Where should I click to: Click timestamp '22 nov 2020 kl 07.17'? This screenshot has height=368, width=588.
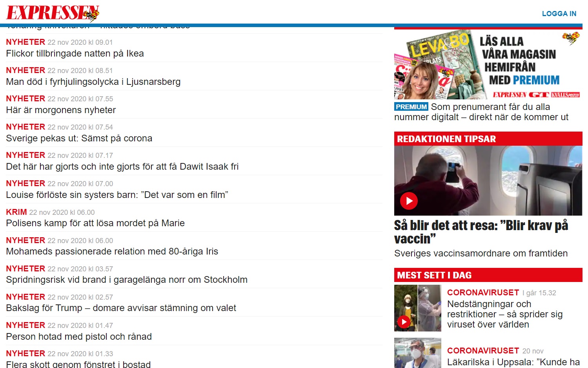(80, 156)
